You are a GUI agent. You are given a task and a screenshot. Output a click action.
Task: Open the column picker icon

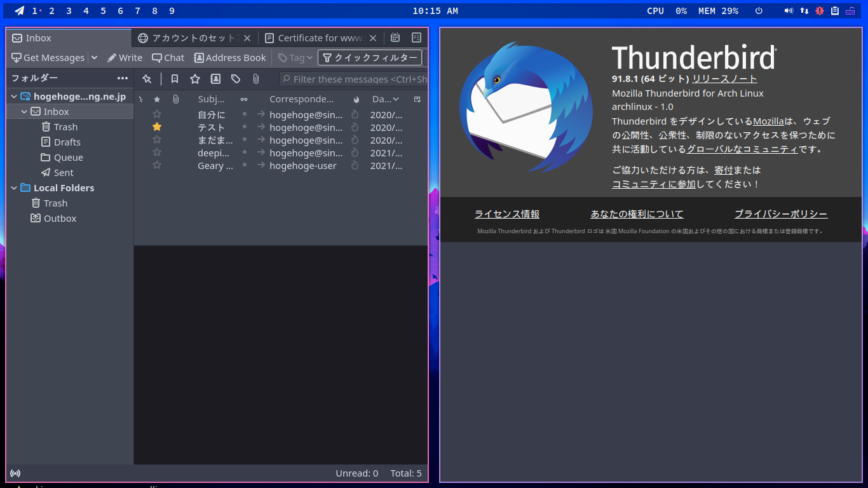point(417,99)
